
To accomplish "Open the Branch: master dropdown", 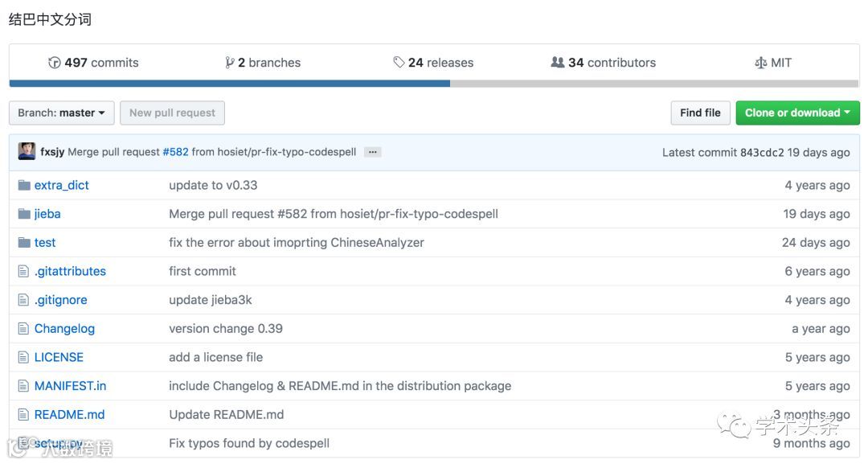I will click(x=61, y=113).
